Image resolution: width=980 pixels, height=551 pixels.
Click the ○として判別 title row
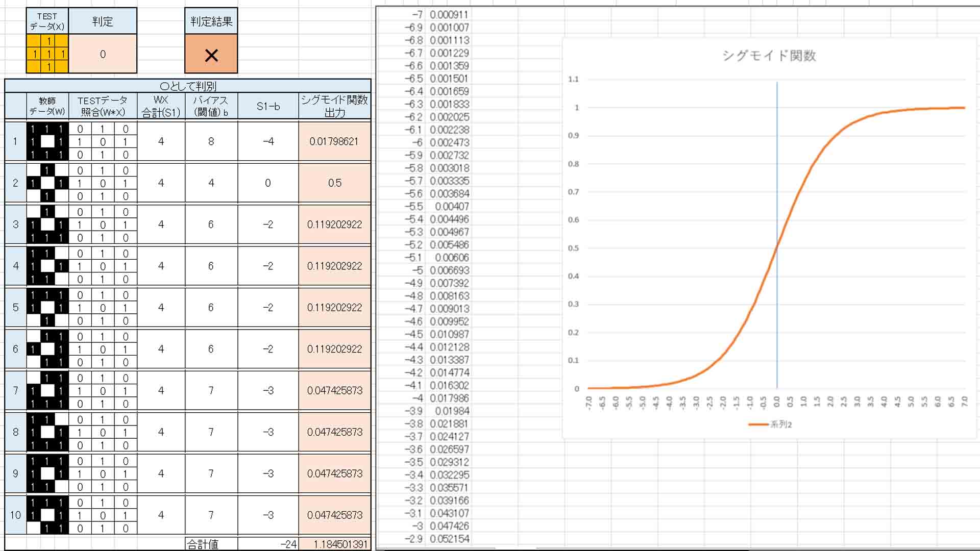tap(188, 86)
